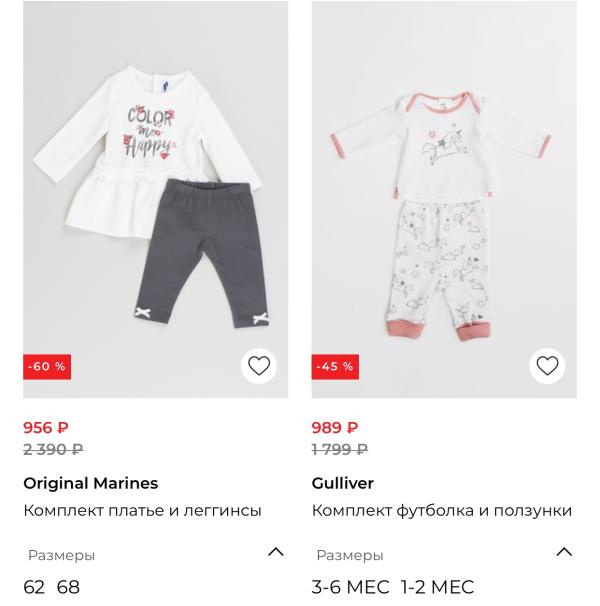Open the Original Marines brand link
The image size is (600, 606).
(x=91, y=483)
